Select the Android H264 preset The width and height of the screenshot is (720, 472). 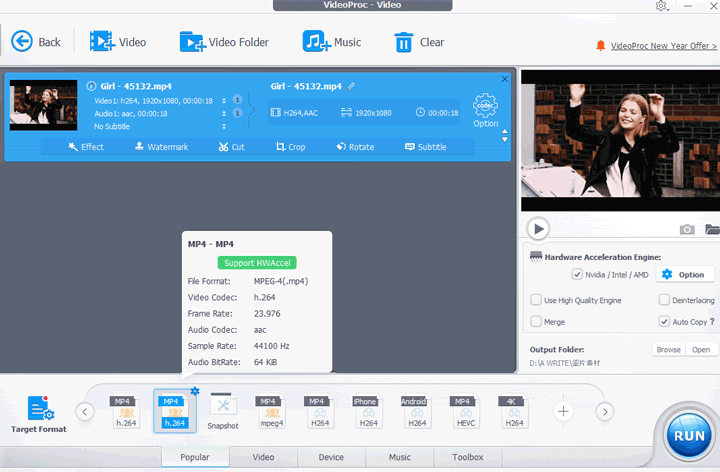(x=417, y=412)
